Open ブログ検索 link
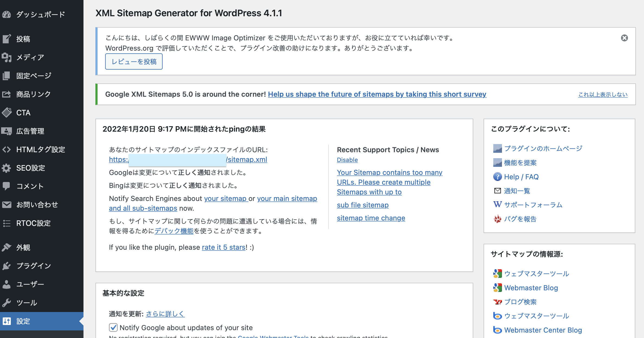 520,302
